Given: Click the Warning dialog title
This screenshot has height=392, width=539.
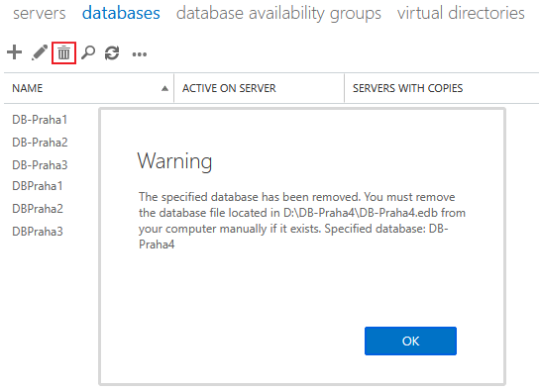Looking at the screenshot, I should tap(174, 160).
